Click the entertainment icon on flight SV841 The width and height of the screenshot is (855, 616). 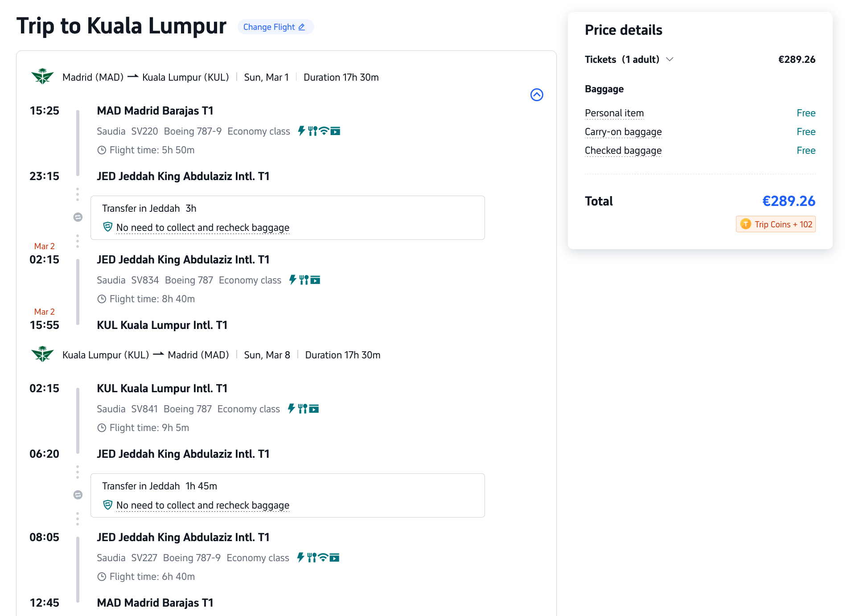click(x=314, y=409)
